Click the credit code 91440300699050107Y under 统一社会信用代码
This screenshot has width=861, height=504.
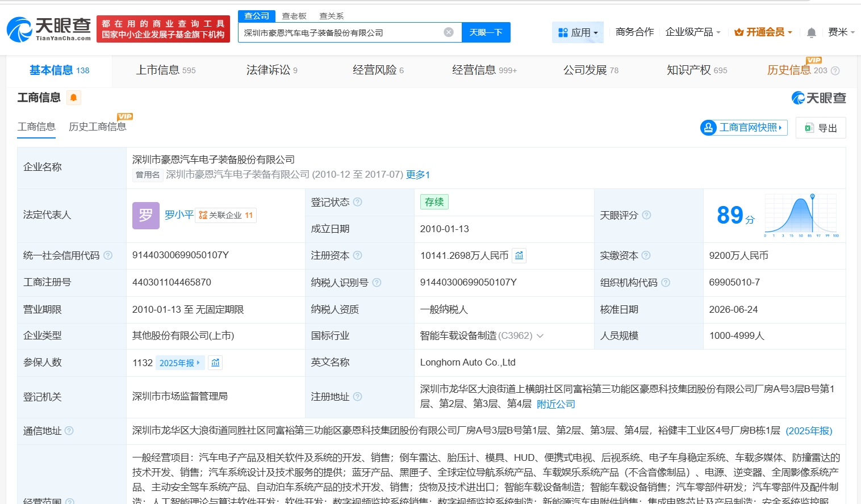pyautogui.click(x=181, y=255)
